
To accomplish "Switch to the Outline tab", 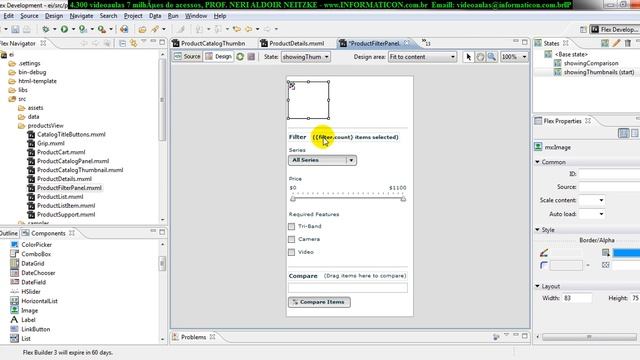I will pyautogui.click(x=9, y=233).
